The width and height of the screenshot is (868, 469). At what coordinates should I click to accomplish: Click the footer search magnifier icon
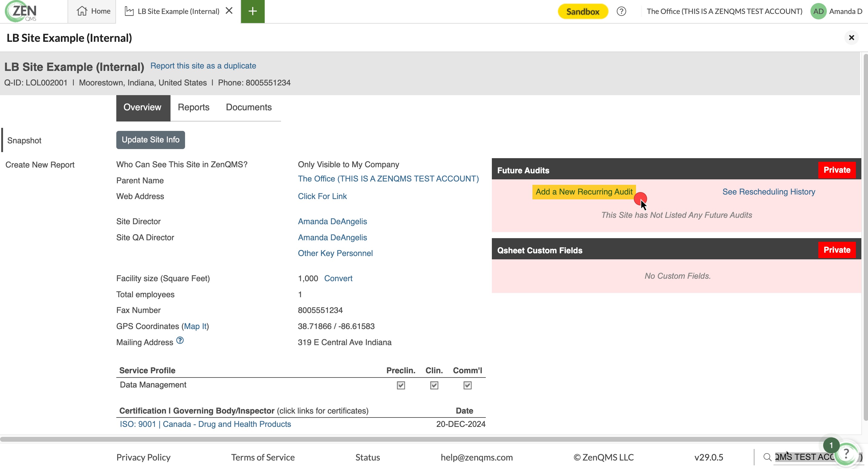(x=767, y=457)
